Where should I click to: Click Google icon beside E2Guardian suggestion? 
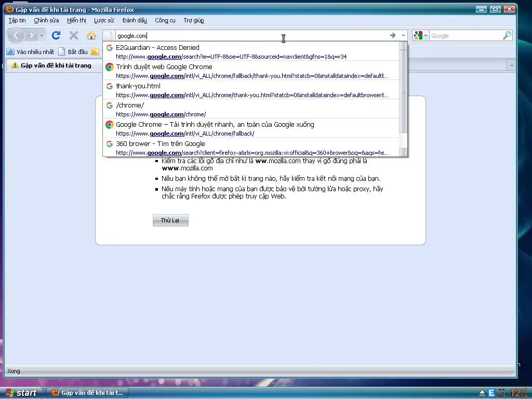109,48
